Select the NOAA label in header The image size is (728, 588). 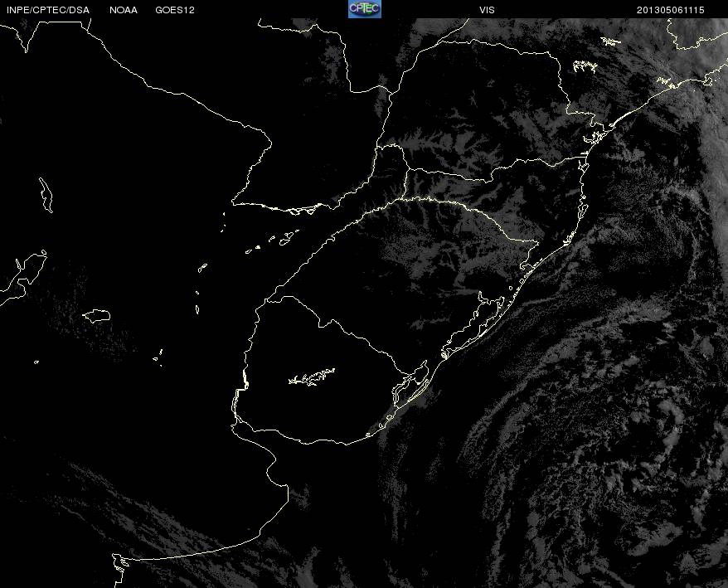tap(124, 10)
